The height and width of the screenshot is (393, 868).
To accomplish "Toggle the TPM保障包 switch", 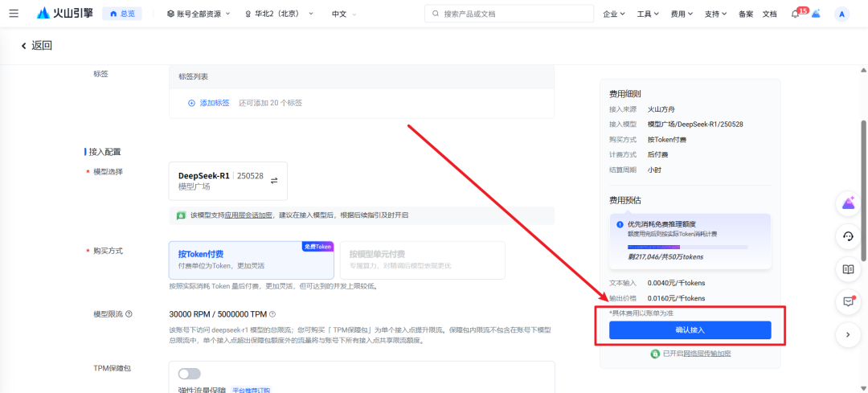I will (x=190, y=374).
